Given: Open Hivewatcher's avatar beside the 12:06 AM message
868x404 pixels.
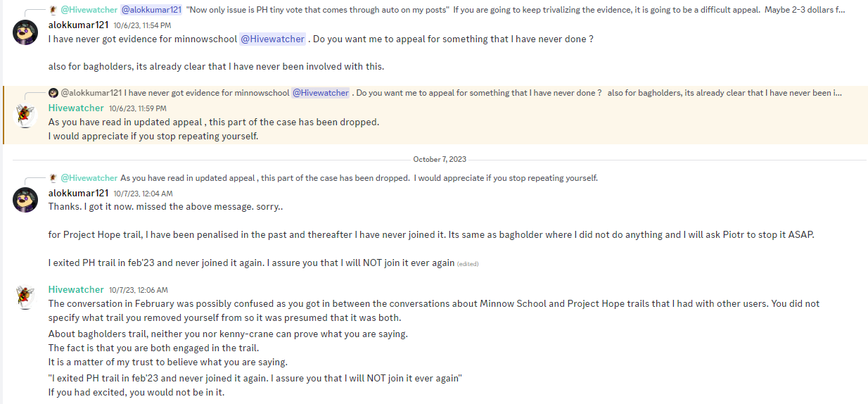Looking at the screenshot, I should 25,297.
